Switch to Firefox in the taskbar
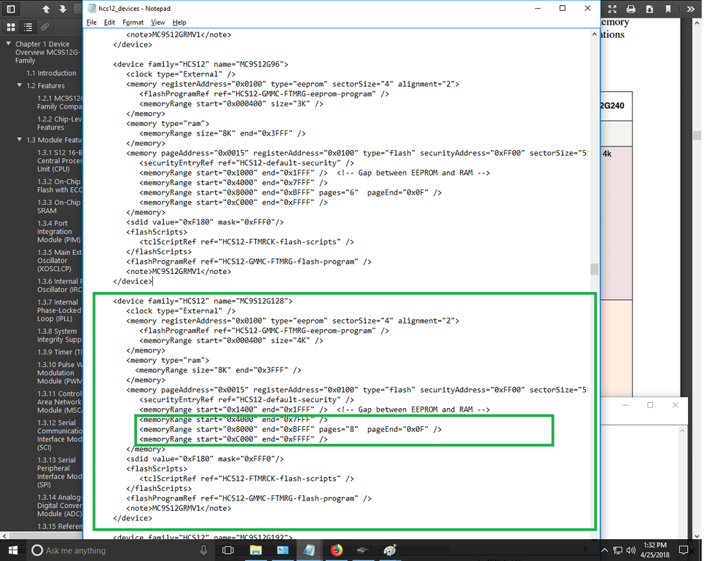Screen dimensions: 728x561 click(336, 550)
